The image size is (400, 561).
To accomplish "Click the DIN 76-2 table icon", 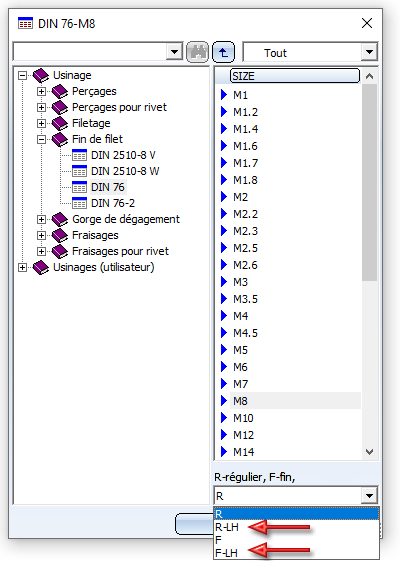I will 79,203.
